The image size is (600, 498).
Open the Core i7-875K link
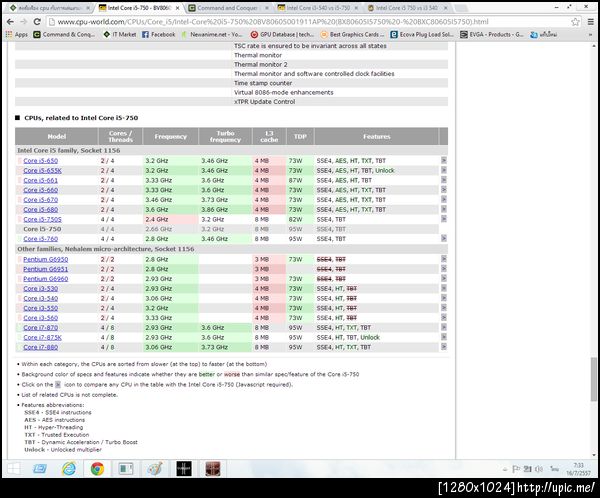click(x=42, y=338)
